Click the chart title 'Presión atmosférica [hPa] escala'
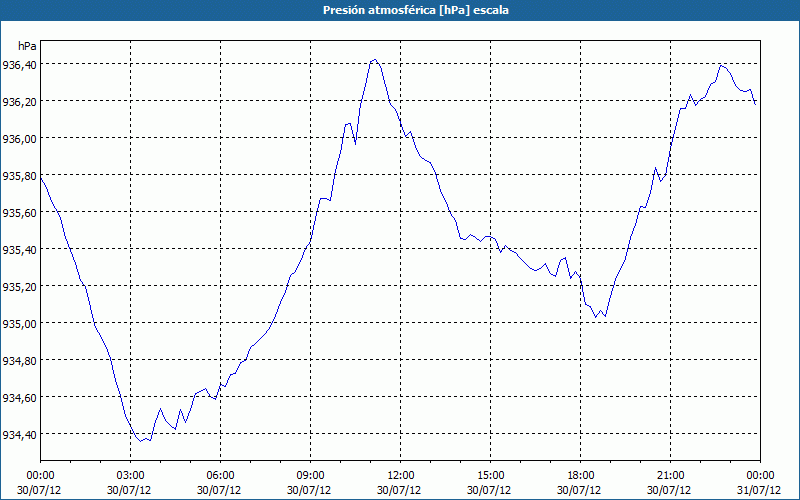Screen dimensions: 800x500 (x=416, y=10)
